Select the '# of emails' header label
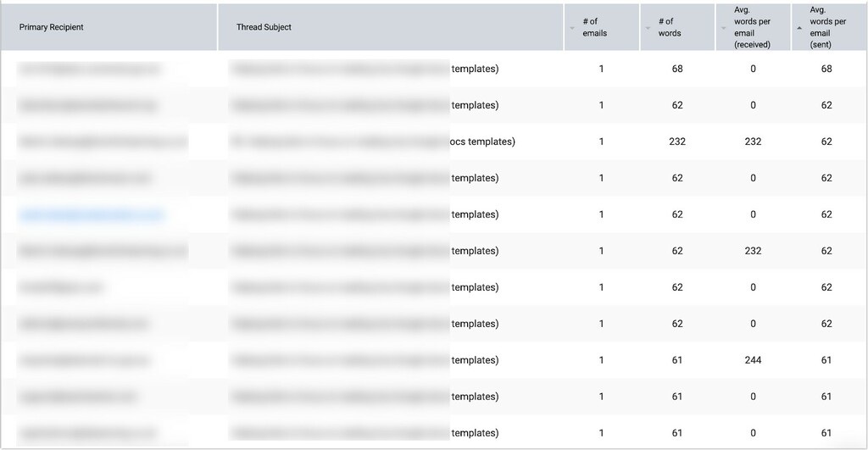 click(x=594, y=27)
